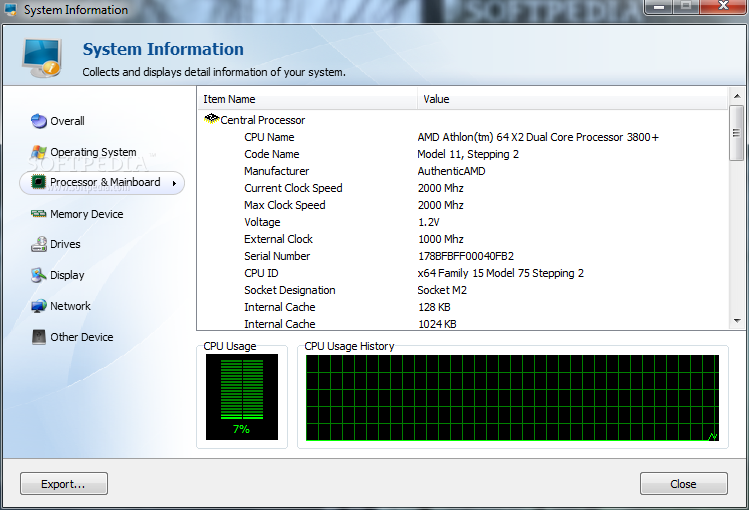Select the Processor & Mainboard label

click(x=105, y=182)
